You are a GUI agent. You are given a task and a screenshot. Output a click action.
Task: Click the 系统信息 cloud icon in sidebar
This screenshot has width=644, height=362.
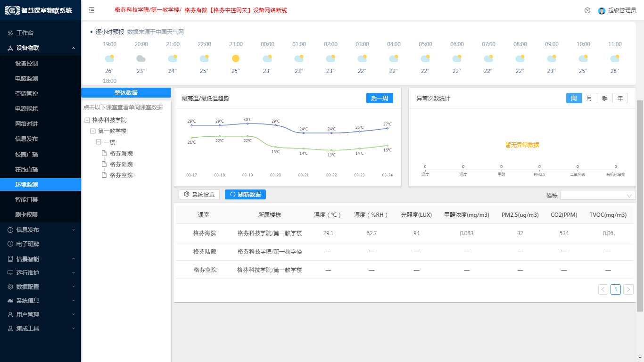coord(10,301)
